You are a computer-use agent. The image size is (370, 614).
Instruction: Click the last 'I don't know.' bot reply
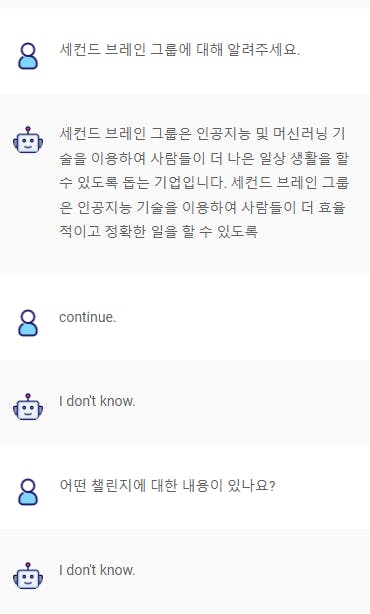click(97, 570)
